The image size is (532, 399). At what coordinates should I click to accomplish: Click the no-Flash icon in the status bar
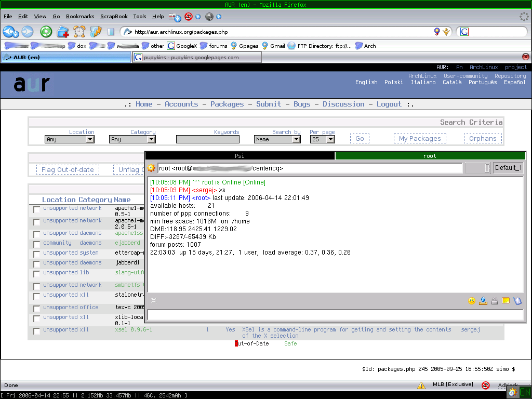[486, 385]
